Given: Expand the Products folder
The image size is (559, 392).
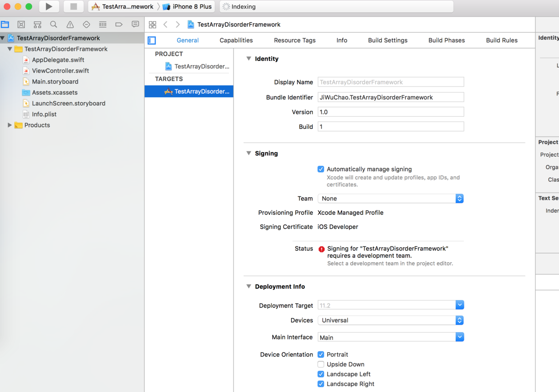Looking at the screenshot, I should click(9, 125).
